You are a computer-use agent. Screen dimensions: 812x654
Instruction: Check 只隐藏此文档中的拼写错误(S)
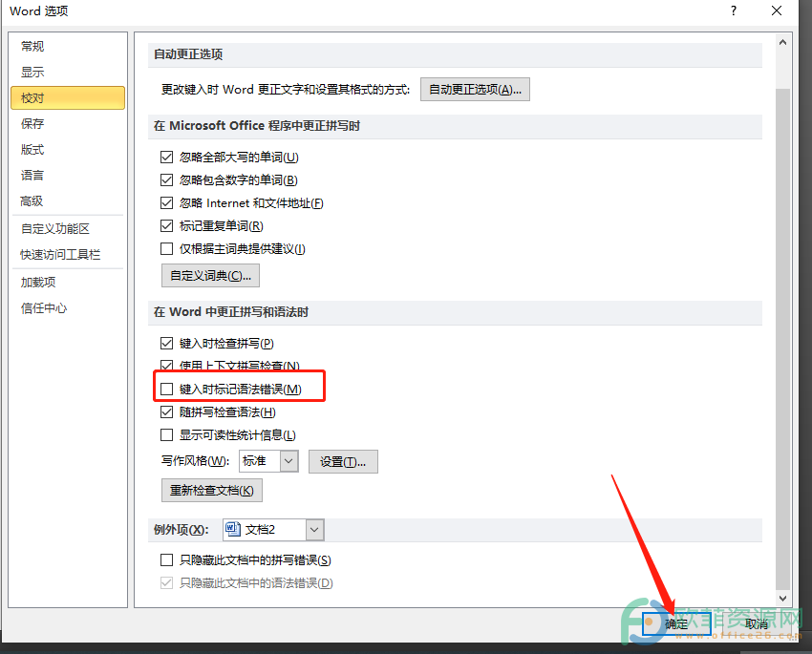click(167, 559)
